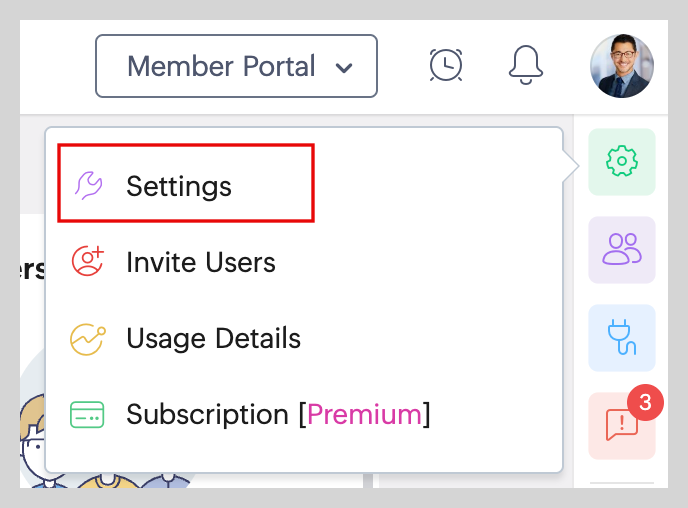Click the pink Premium plan label
This screenshot has height=508, width=688.
tap(364, 414)
